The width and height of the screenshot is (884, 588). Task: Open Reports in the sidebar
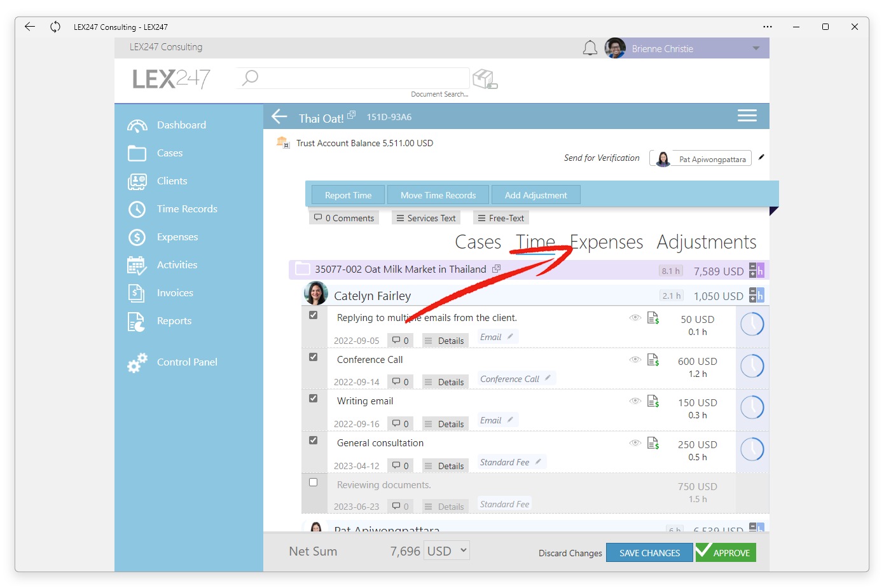174,321
